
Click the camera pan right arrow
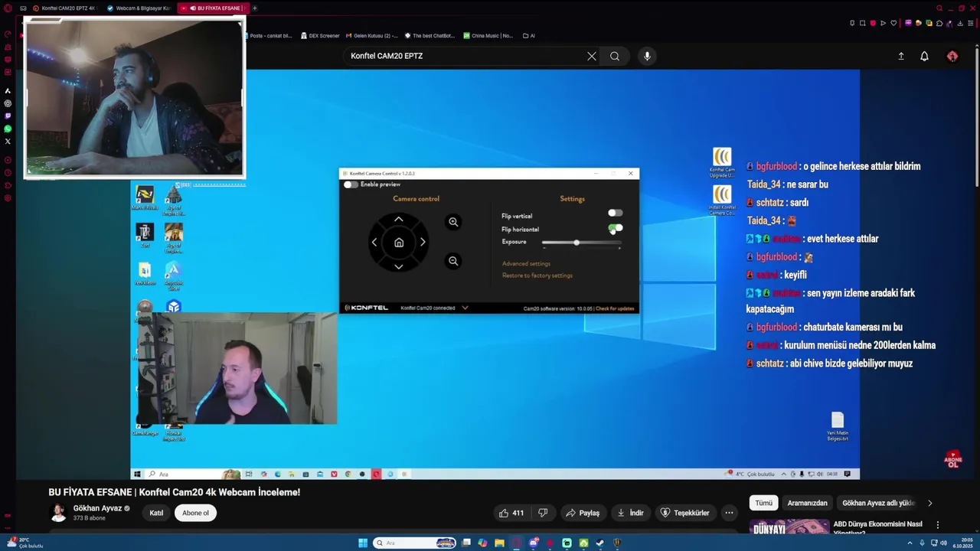click(x=423, y=242)
